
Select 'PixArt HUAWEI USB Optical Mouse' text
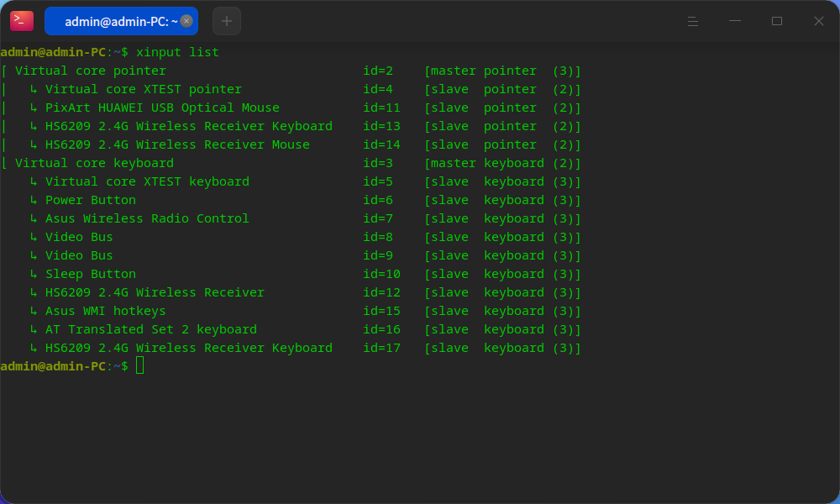(x=162, y=108)
